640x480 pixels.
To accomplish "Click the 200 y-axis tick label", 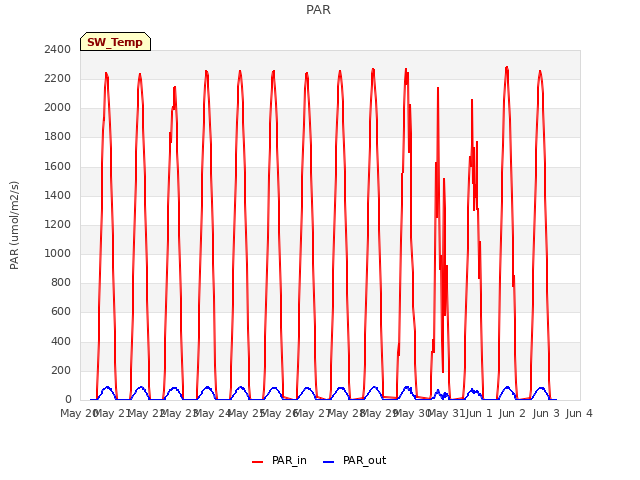I will (61, 370).
